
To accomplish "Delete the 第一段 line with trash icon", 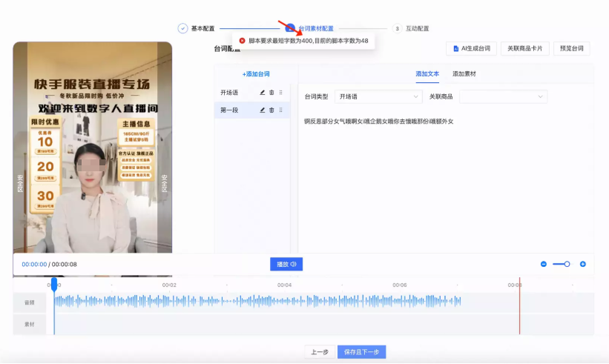I will [x=271, y=110].
